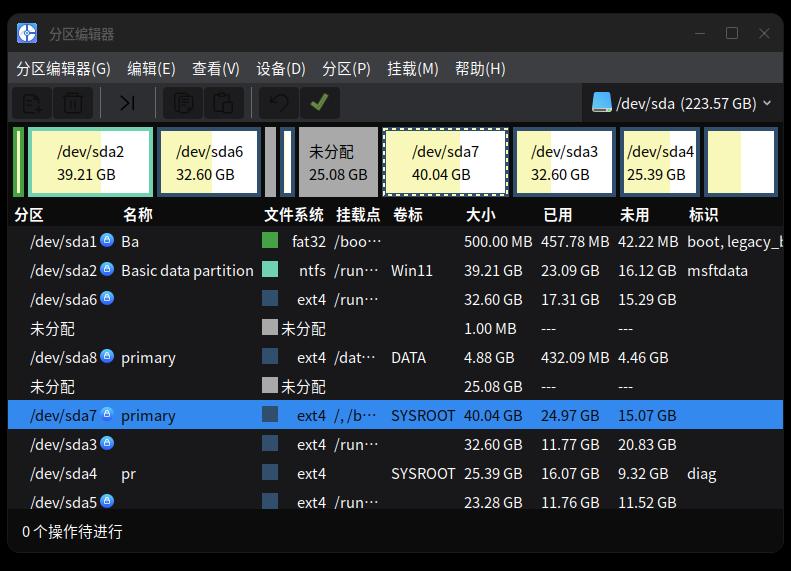Click the copy partition toolbar icon
Image resolution: width=791 pixels, height=571 pixels.
coord(183,103)
